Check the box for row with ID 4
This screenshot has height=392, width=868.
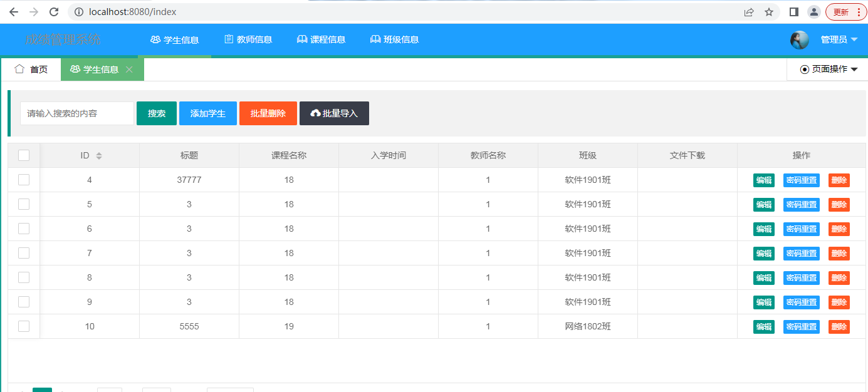24,180
